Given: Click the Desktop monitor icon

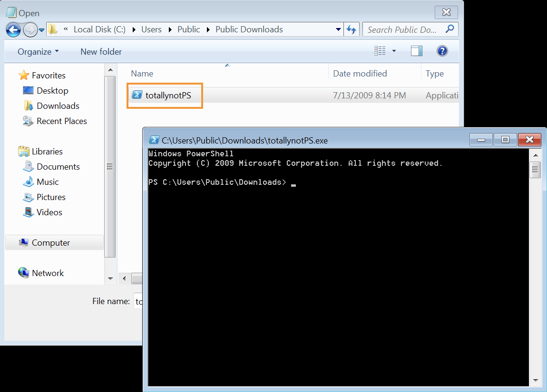Looking at the screenshot, I should (28, 90).
